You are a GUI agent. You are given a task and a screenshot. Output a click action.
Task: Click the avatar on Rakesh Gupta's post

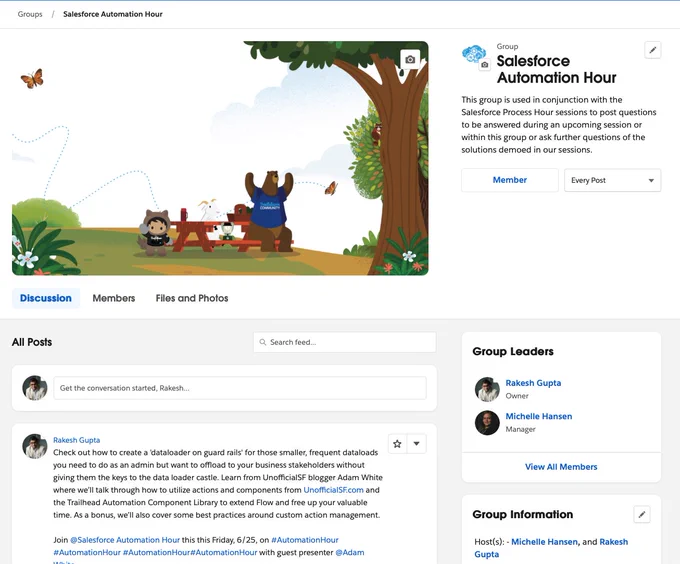pos(35,446)
